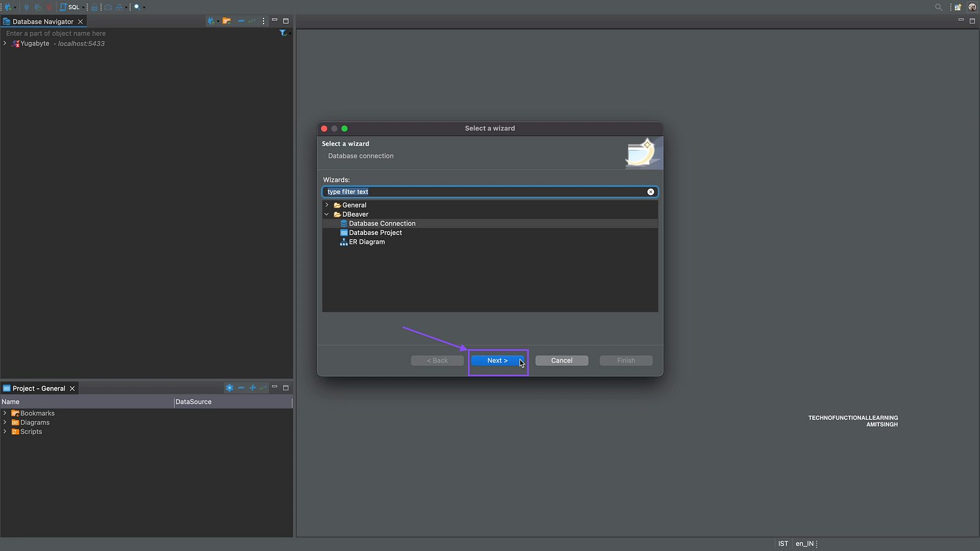Click the Cancel button in wizard

(x=561, y=361)
